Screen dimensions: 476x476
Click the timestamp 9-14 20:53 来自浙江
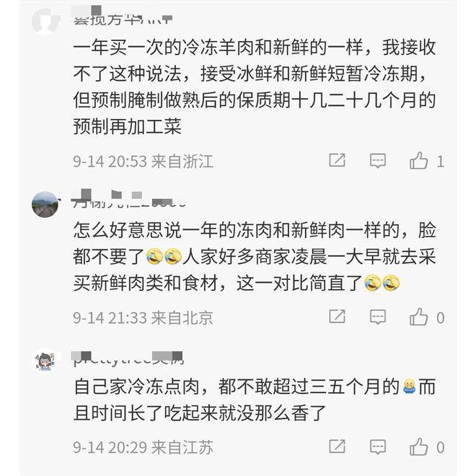[143, 162]
